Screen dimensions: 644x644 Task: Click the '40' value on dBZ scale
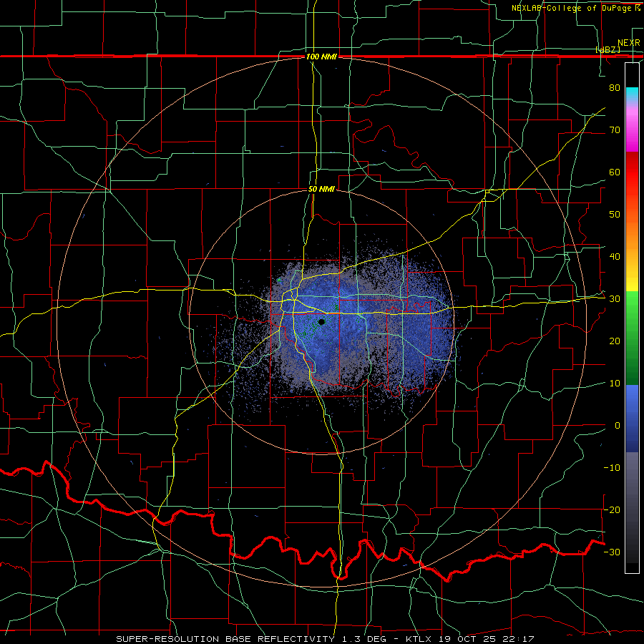coord(615,257)
